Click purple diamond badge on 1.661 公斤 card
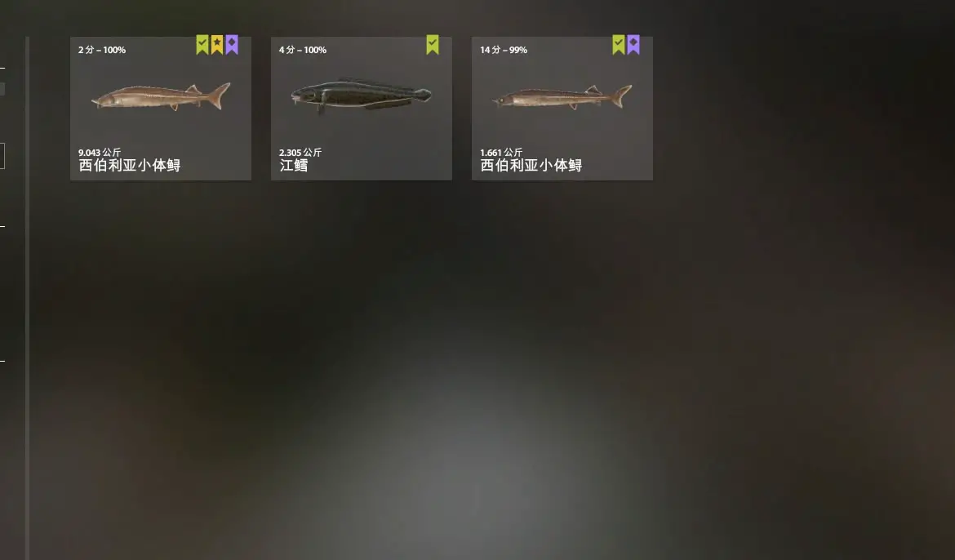Viewport: 955px width, 560px height. click(x=633, y=44)
